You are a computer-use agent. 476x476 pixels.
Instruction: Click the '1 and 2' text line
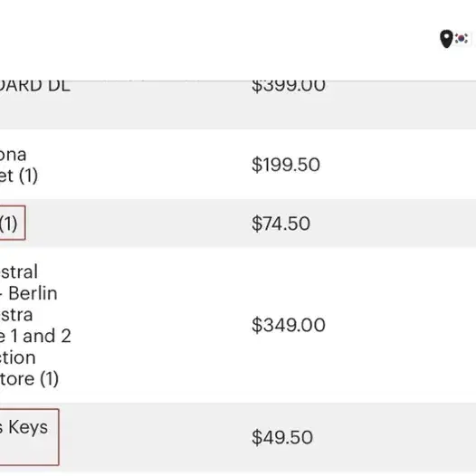pyautogui.click(x=35, y=336)
